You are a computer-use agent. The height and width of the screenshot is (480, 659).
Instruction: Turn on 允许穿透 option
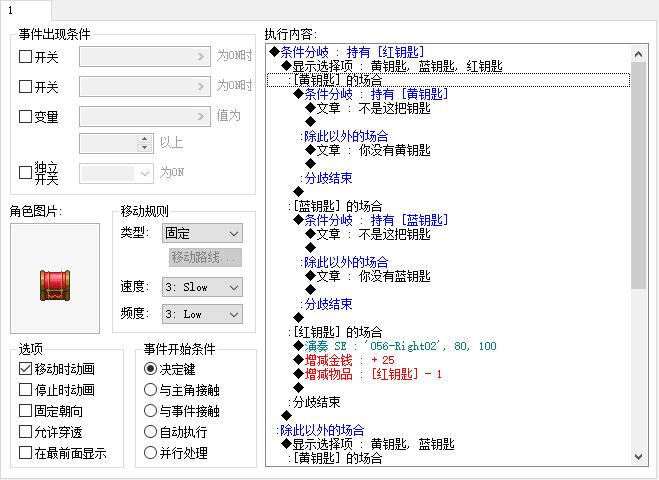[25, 432]
